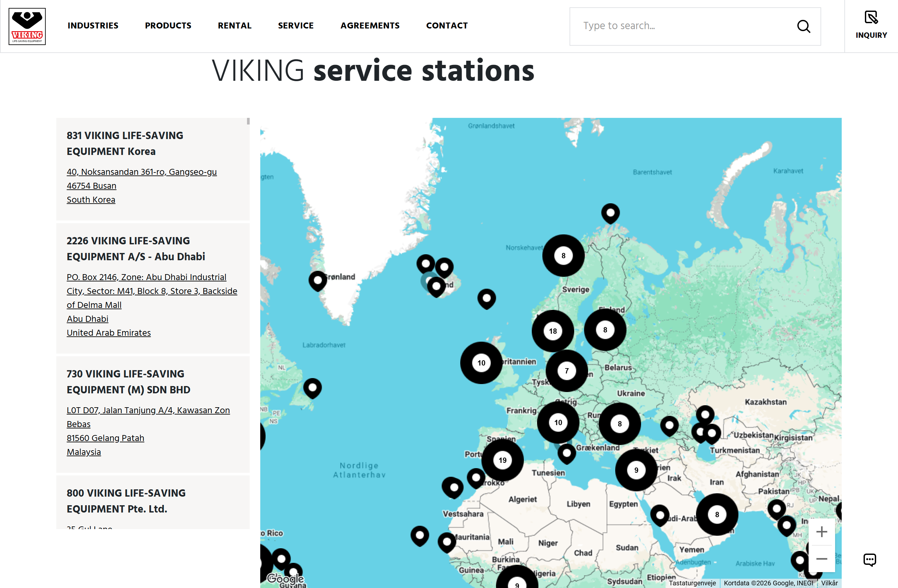Screen dimensions: 898x588
Task: Select the pin on the Red Sea coast
Action: (660, 515)
